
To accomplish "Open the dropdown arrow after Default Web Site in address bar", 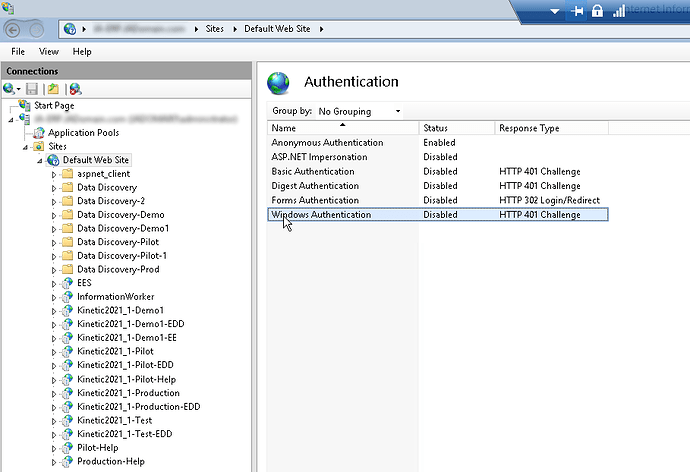I will coord(321,29).
